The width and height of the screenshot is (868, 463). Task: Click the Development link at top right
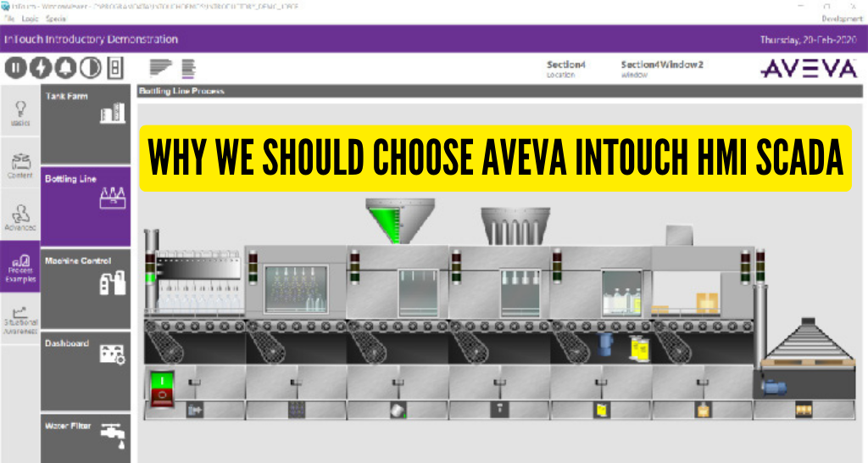pos(842,19)
